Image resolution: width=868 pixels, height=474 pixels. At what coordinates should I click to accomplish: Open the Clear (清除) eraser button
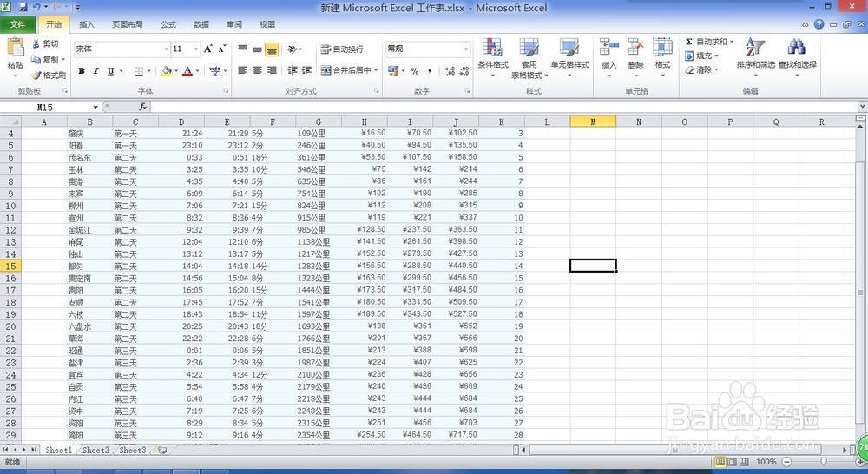[700, 69]
